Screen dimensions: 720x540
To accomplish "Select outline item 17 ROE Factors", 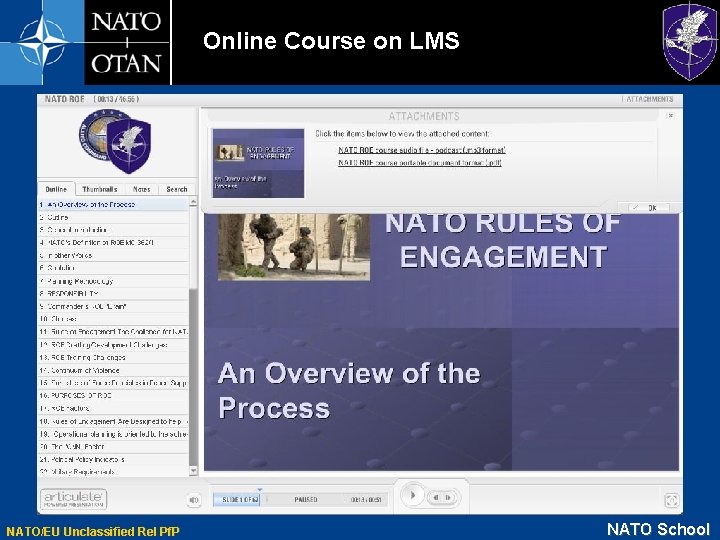I will pos(113,408).
